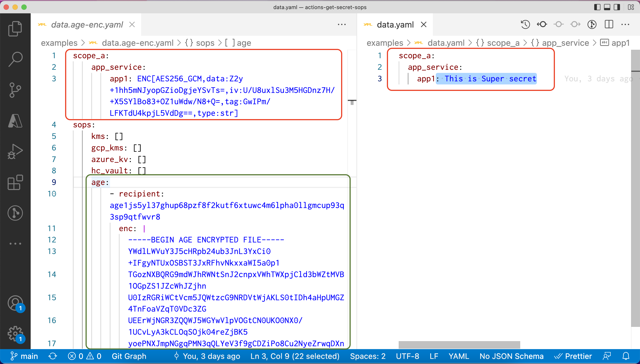
Task: Switch git branch via main in status bar
Action: click(x=24, y=356)
